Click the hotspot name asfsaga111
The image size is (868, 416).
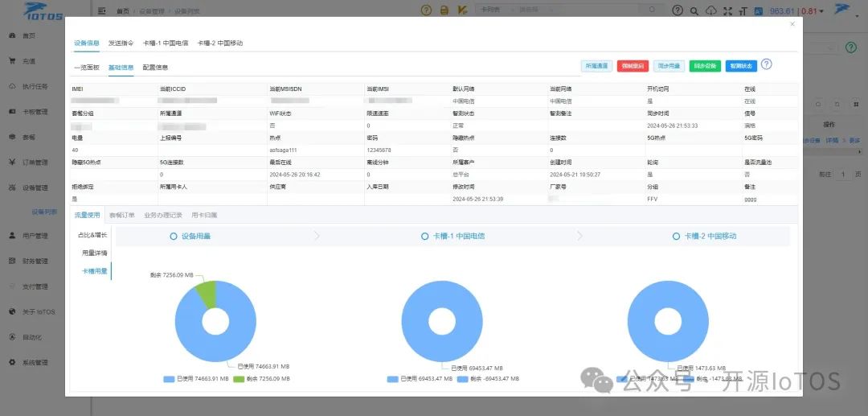(x=284, y=150)
